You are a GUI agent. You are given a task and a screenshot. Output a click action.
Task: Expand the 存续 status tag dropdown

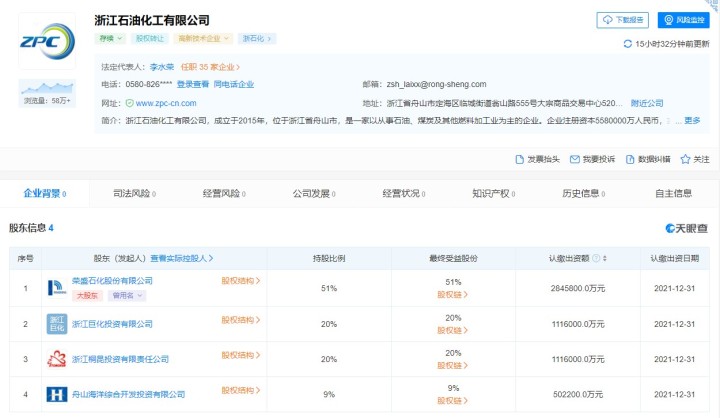(110, 39)
